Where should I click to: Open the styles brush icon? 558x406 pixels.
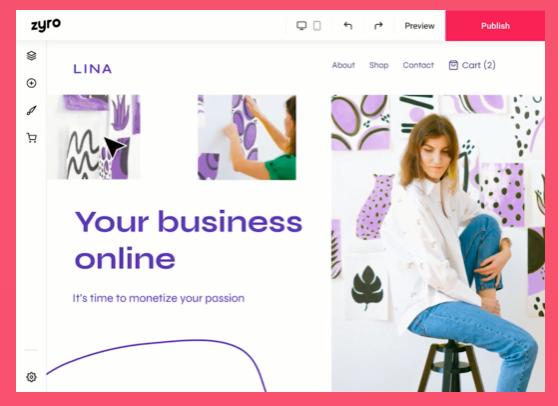[x=31, y=110]
